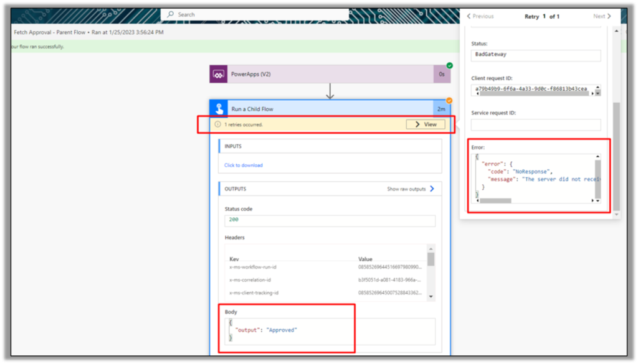
Task: Select the x-ms-workflow-run-id header row
Action: pos(326,267)
